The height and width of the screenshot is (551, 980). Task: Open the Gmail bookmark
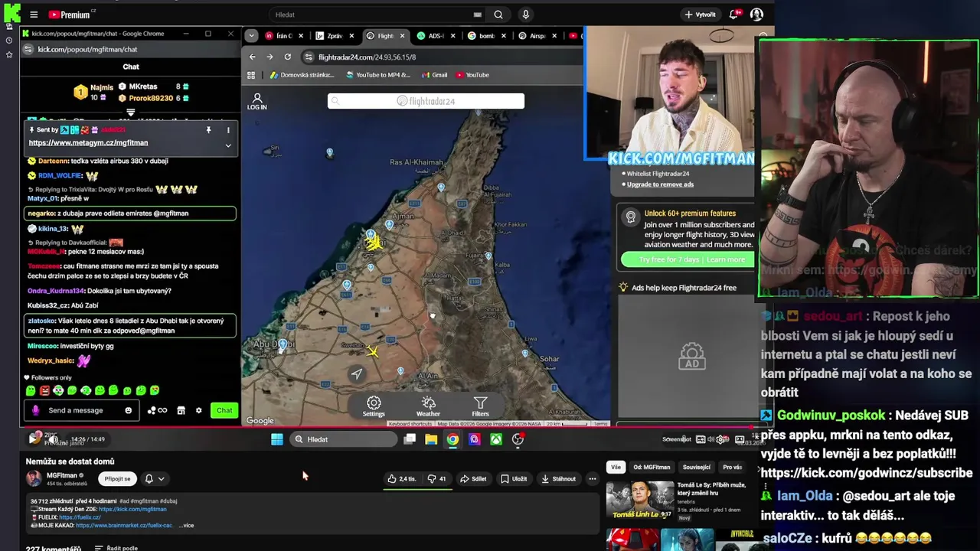pyautogui.click(x=435, y=75)
